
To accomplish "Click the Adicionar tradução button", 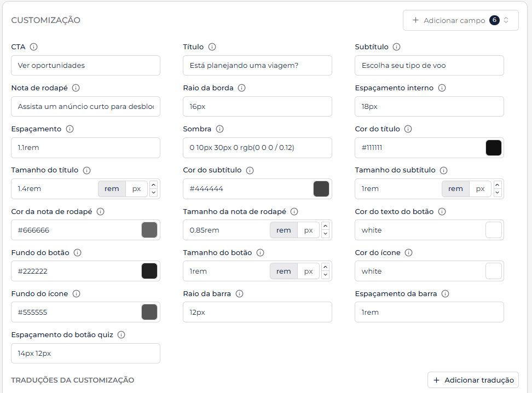I will pyautogui.click(x=473, y=380).
